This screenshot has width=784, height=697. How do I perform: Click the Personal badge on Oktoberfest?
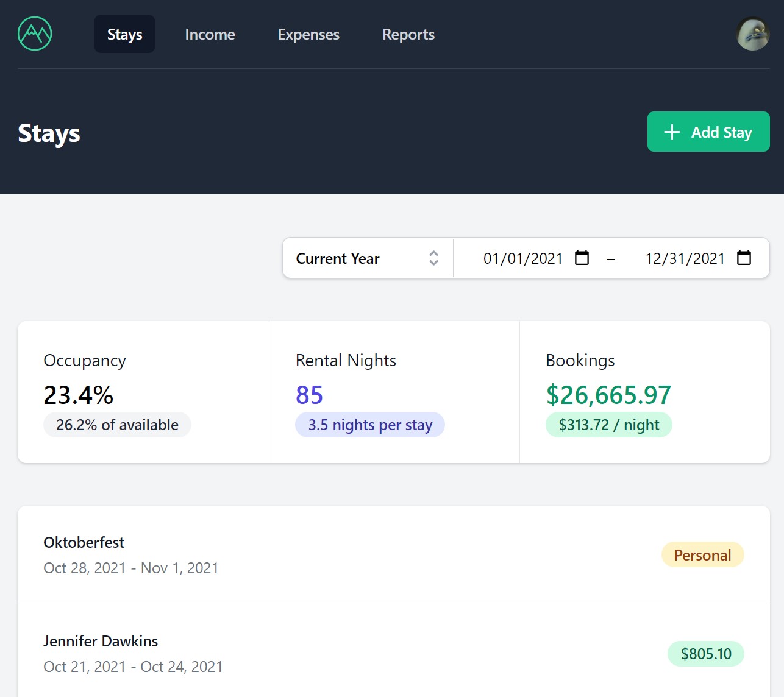[x=702, y=555]
